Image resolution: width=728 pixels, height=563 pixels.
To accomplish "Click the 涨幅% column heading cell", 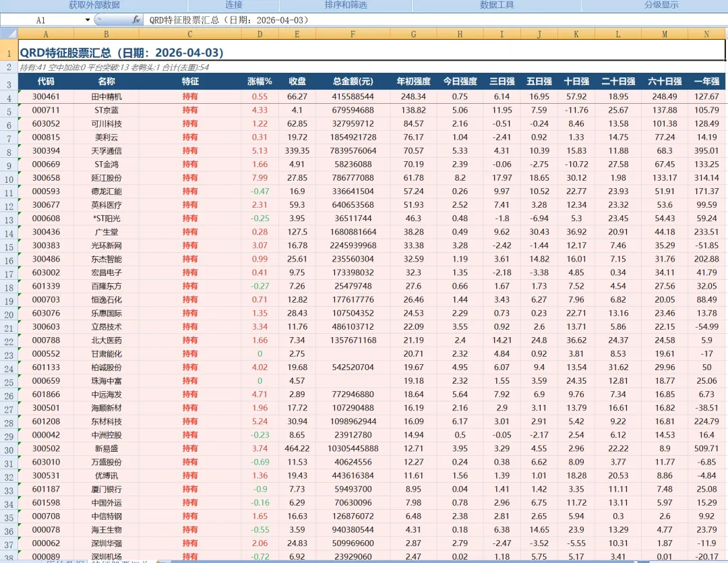I will [260, 82].
